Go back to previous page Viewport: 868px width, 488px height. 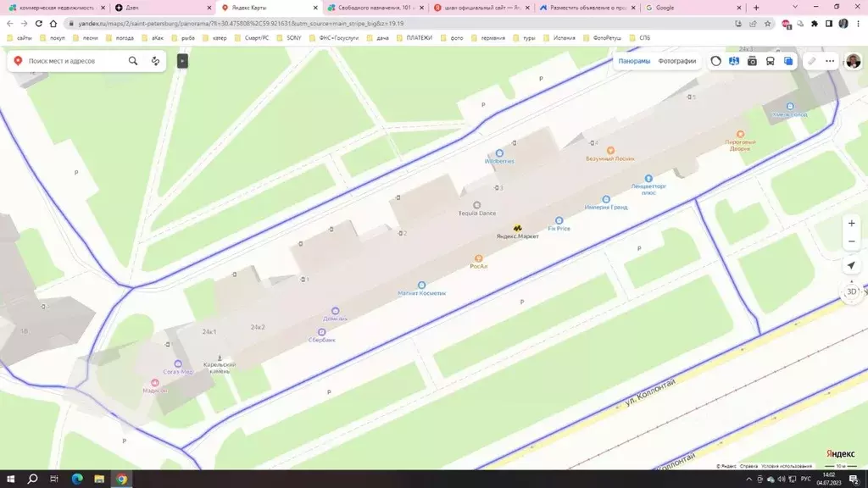[10, 24]
